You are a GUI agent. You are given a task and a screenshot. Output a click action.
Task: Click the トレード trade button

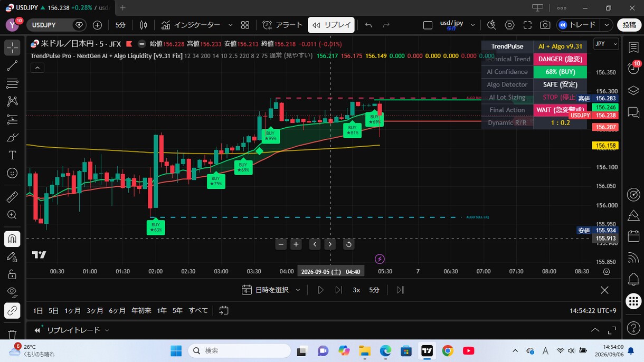coord(577,25)
